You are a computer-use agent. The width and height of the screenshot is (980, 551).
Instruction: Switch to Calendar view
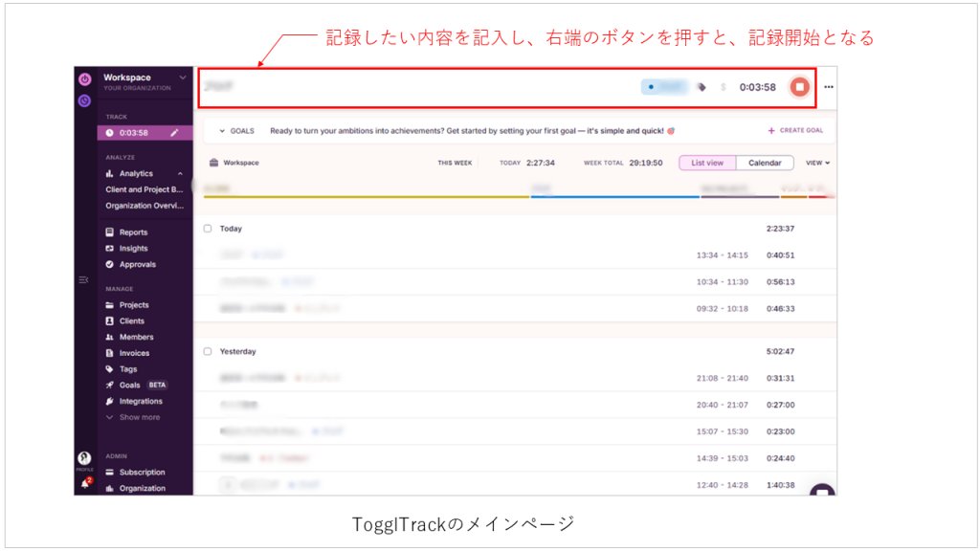765,163
